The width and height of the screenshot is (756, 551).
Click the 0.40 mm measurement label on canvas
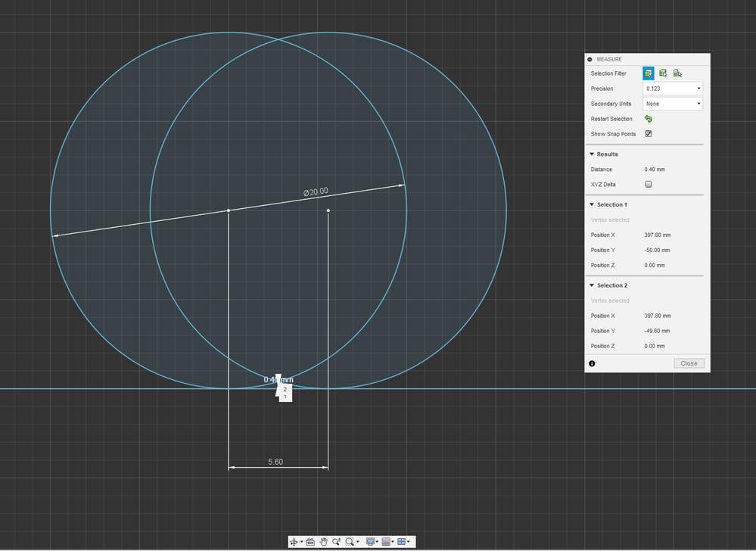point(278,380)
